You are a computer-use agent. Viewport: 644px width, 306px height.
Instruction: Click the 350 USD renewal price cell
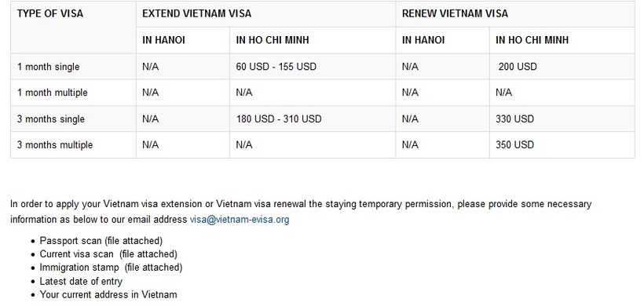[562, 145]
